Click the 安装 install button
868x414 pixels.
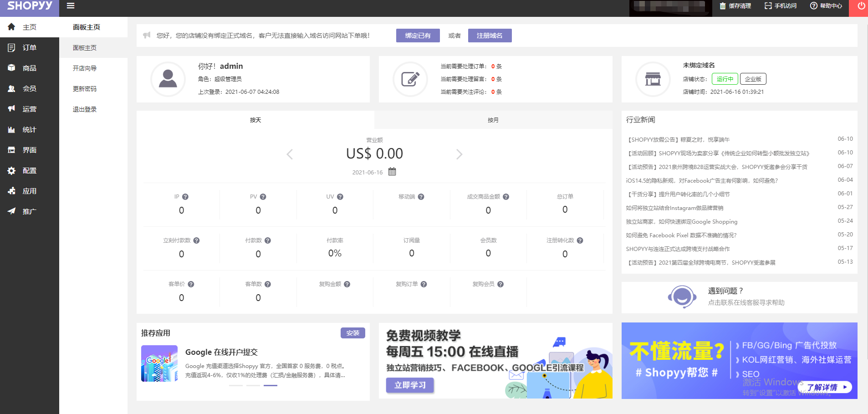(x=353, y=333)
